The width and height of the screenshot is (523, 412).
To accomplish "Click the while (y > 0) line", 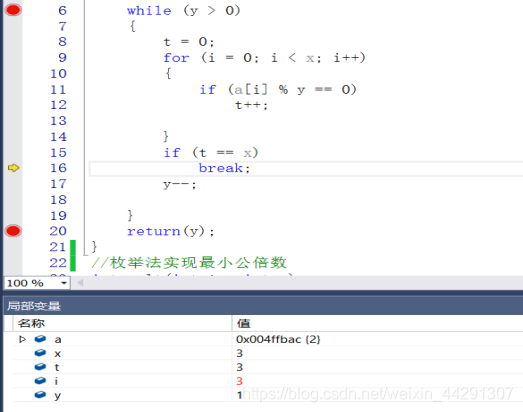I will pos(183,10).
